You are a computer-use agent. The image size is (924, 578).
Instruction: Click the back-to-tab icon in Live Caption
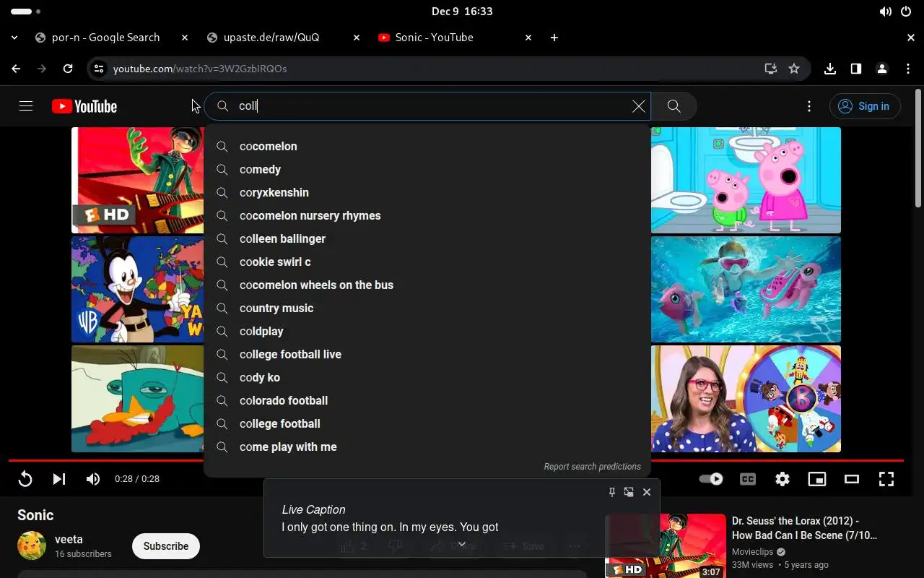pos(629,492)
